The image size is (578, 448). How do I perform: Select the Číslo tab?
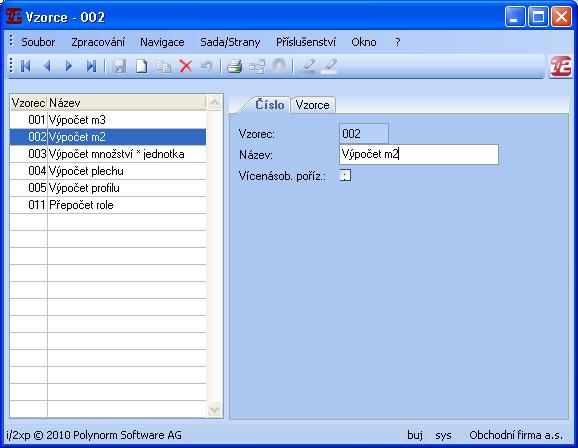pos(269,105)
